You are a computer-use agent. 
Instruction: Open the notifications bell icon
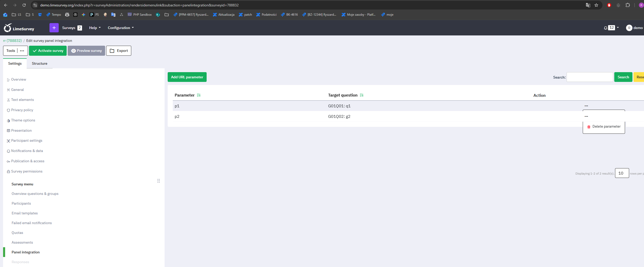coord(605,28)
